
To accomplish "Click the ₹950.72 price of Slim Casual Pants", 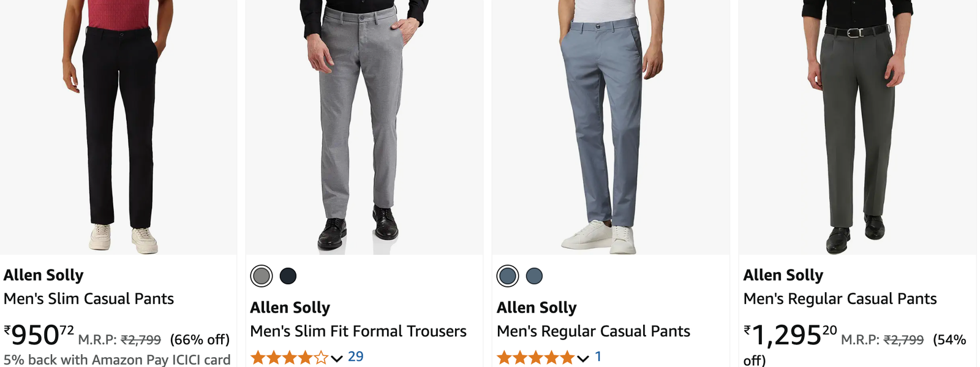I will (39, 335).
